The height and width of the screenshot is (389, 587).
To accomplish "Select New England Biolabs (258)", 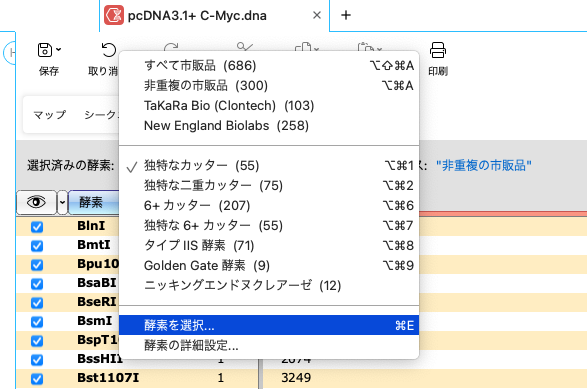I will 269,125.
